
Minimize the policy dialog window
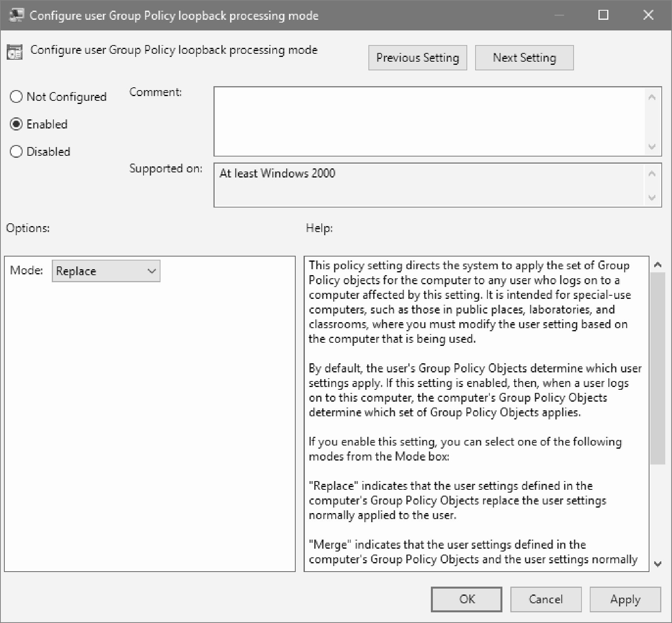[x=559, y=15]
